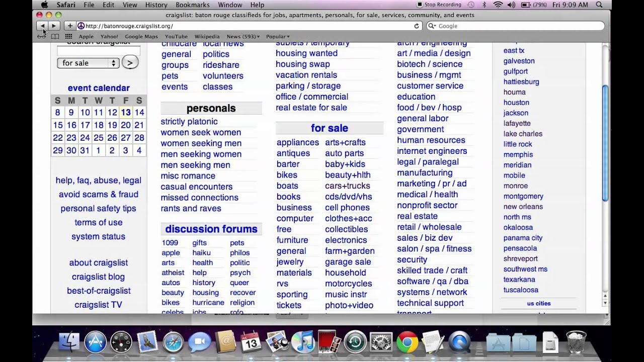Open 'hurricane' discussion forum
The image size is (644, 362).
coord(208,303)
